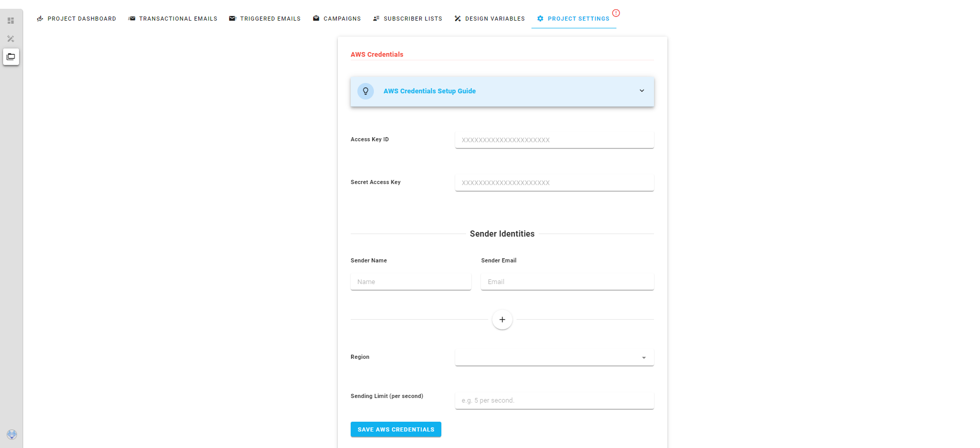Click the Sending Limit (per second) label
The image size is (980, 448).
click(x=387, y=396)
